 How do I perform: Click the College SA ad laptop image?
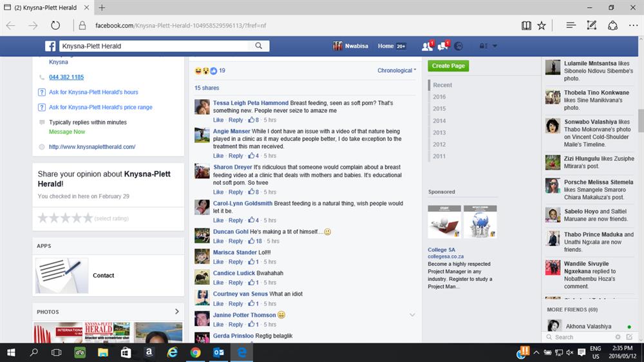pos(444,222)
